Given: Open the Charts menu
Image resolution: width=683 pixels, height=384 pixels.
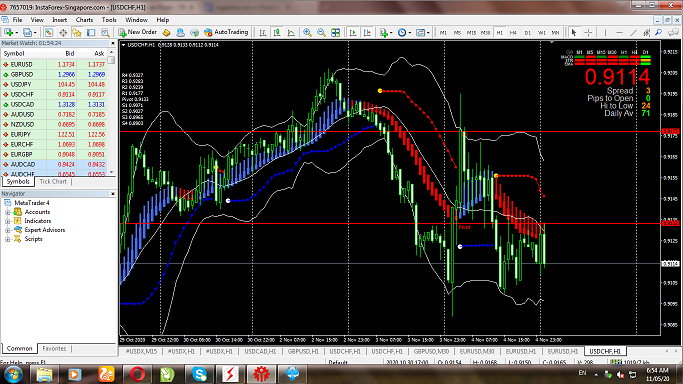Looking at the screenshot, I should 84,20.
